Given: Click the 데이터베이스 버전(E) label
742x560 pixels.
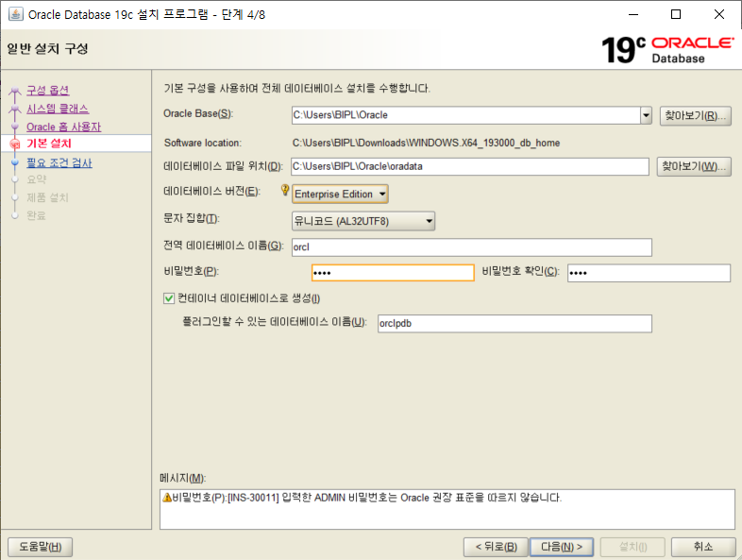Looking at the screenshot, I should point(211,192).
